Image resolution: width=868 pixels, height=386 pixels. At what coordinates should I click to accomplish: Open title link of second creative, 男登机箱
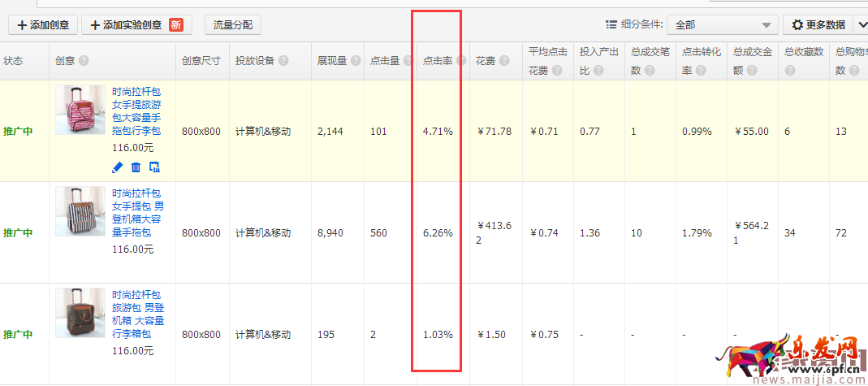(137, 213)
